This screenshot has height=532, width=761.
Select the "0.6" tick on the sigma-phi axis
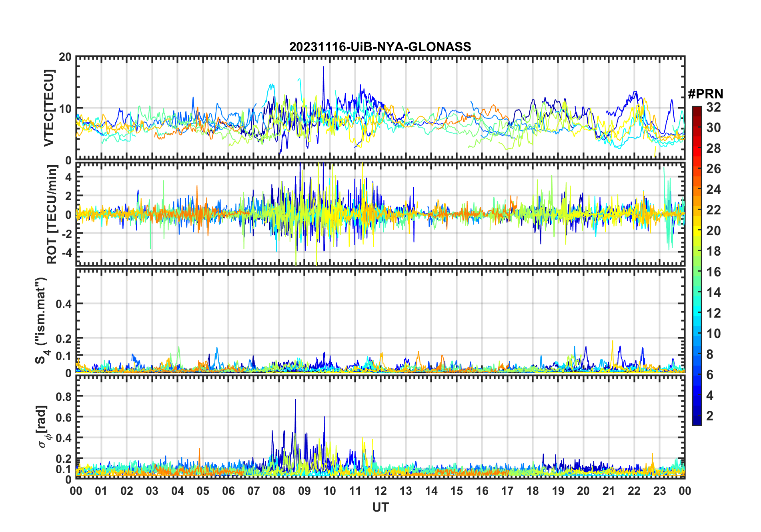pos(64,417)
